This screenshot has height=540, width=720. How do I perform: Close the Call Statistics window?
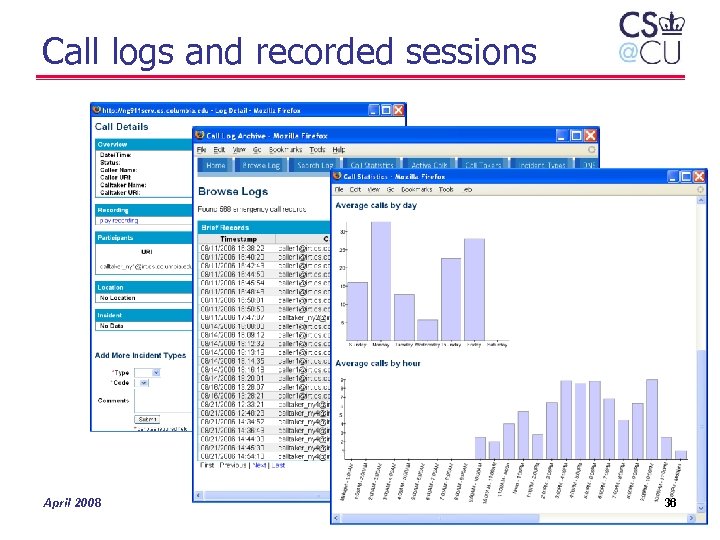click(x=699, y=176)
